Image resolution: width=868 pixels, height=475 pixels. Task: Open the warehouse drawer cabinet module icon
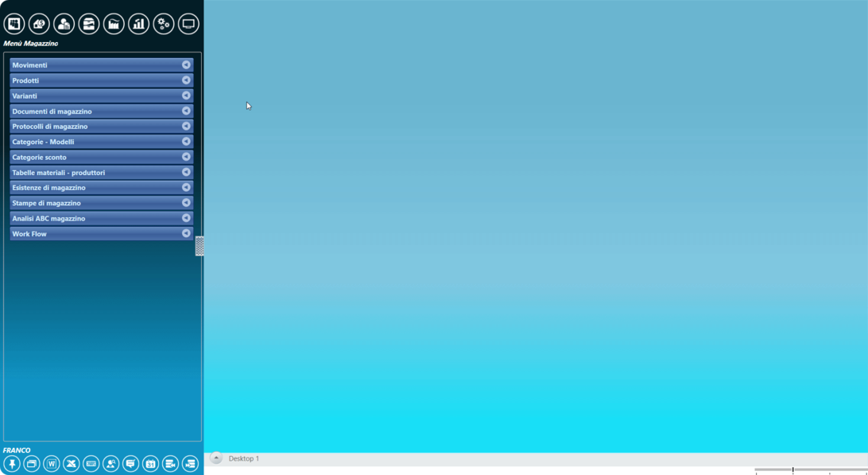click(89, 24)
